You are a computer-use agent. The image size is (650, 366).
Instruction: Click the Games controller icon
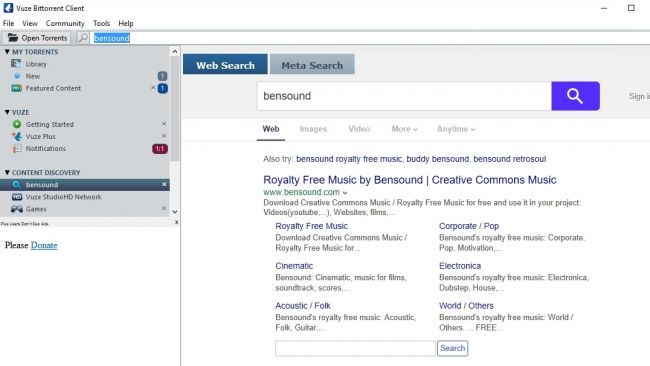pyautogui.click(x=17, y=209)
